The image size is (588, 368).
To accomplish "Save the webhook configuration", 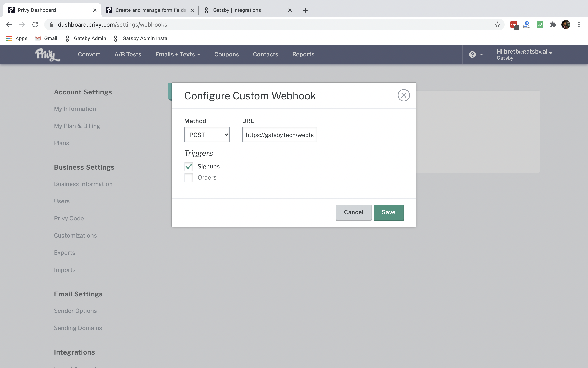I will 389,212.
